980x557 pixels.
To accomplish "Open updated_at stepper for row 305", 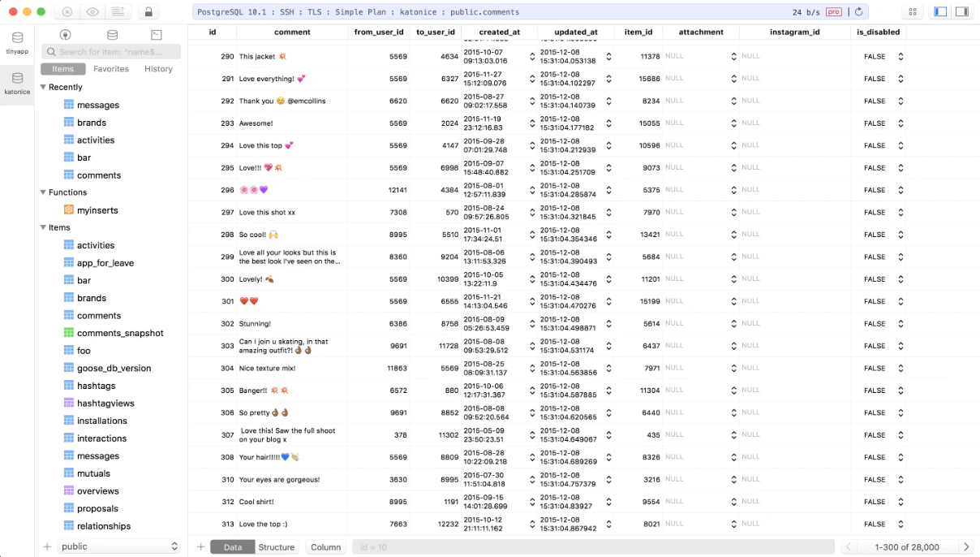I will point(608,391).
